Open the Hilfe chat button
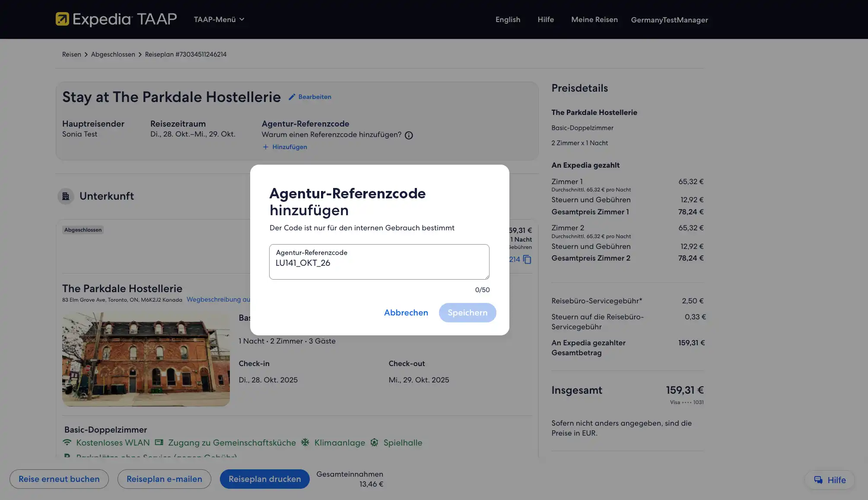The image size is (868, 500). (830, 480)
